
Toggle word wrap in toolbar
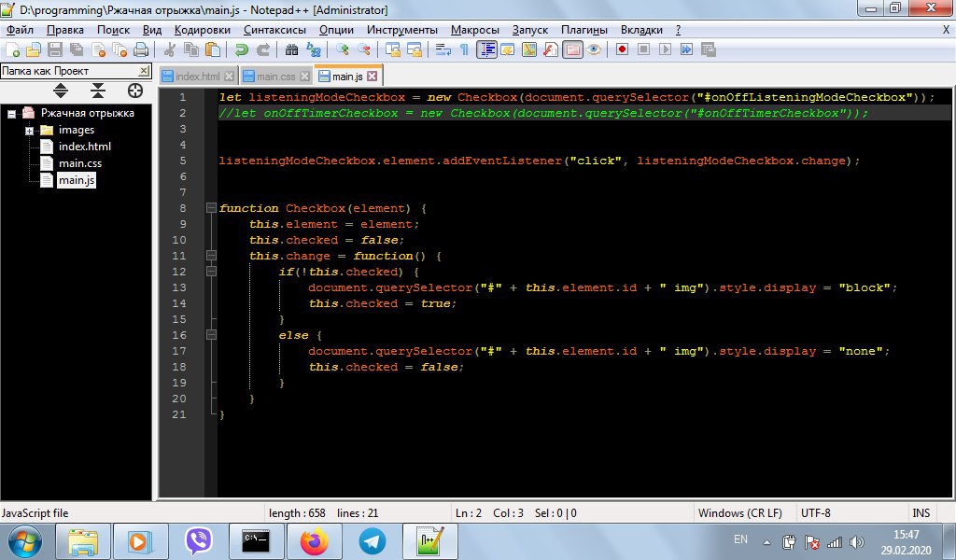click(x=443, y=50)
